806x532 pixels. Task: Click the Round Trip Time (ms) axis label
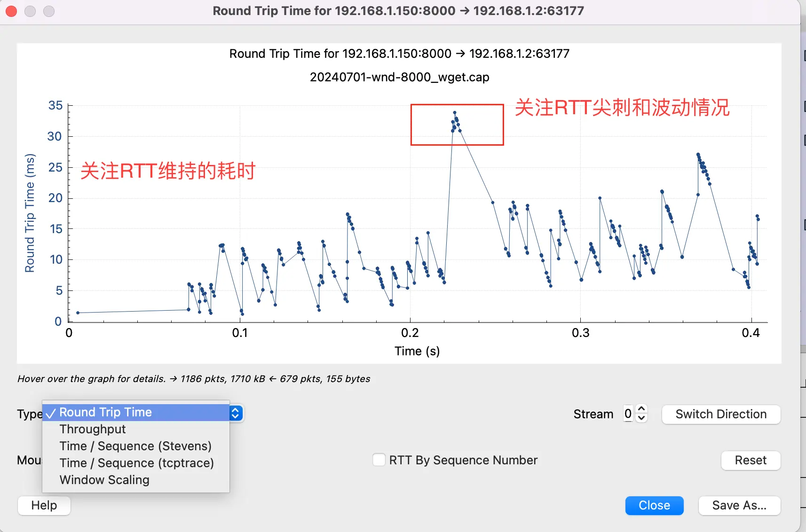click(x=30, y=213)
